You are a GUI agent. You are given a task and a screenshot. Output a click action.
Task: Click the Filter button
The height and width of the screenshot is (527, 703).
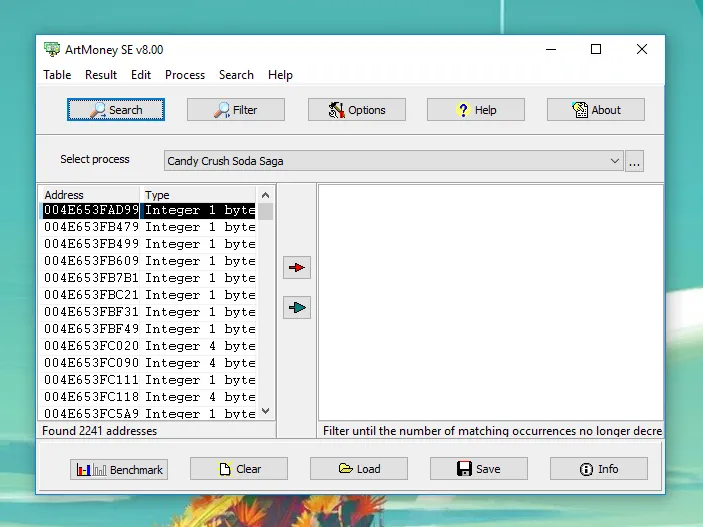pyautogui.click(x=236, y=110)
